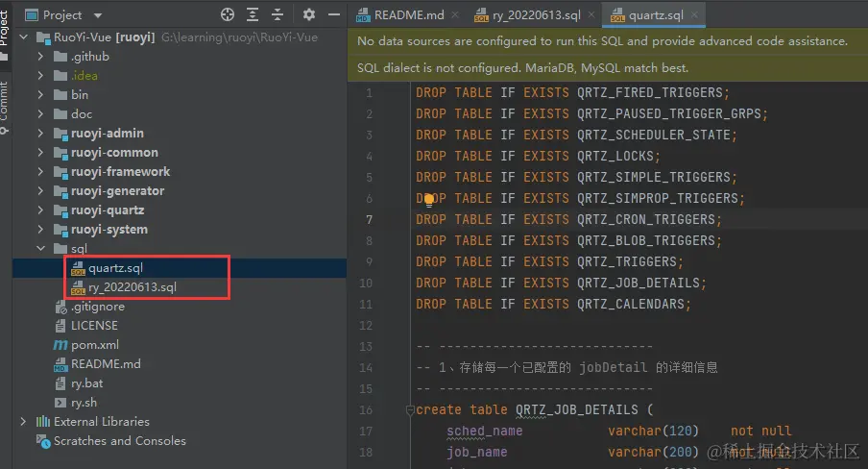The height and width of the screenshot is (469, 868).
Task: Expand the .idea folder
Action: [x=40, y=75]
